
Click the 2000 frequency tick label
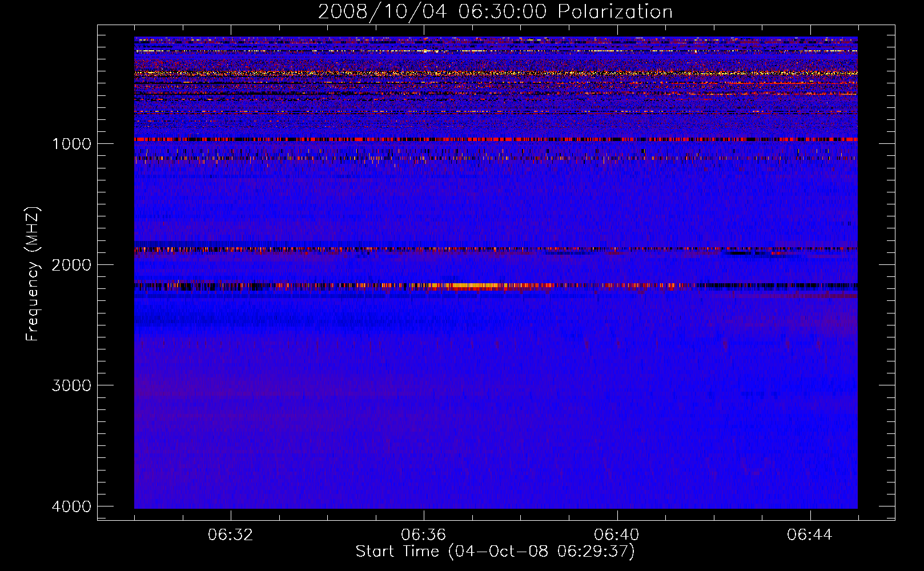pos(71,264)
